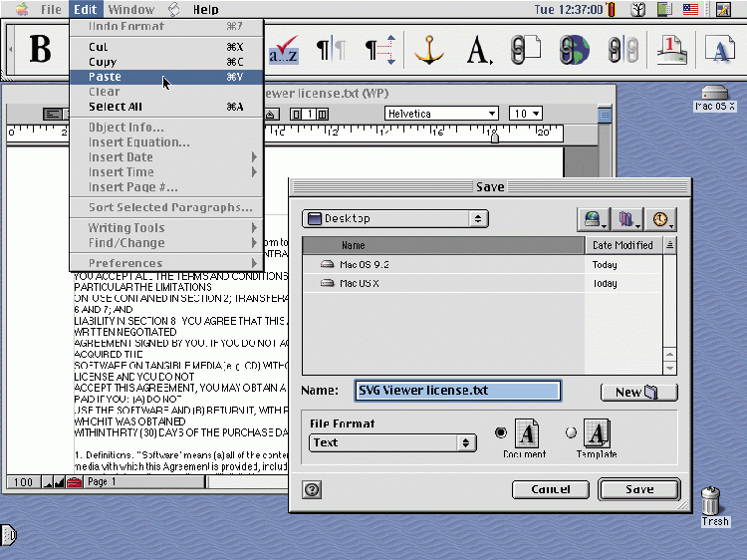Open the Trash on the desktop
This screenshot has height=560, width=747.
coord(712,500)
